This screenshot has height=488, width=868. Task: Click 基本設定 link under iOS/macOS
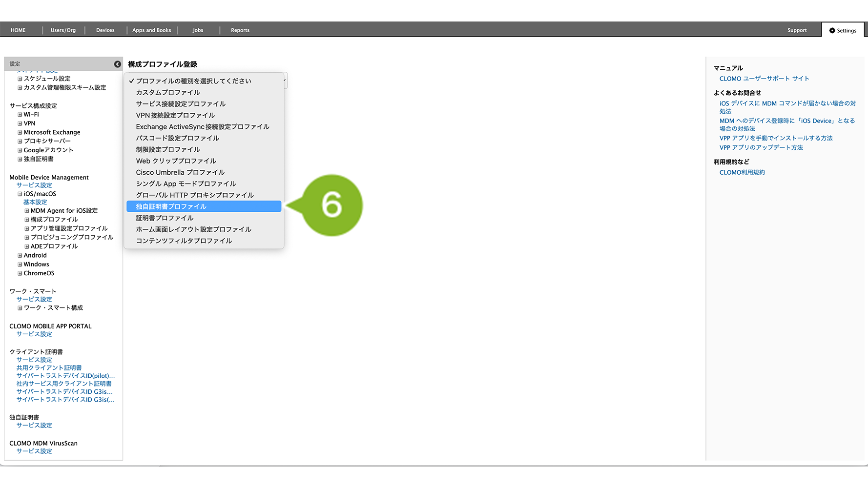tap(35, 202)
